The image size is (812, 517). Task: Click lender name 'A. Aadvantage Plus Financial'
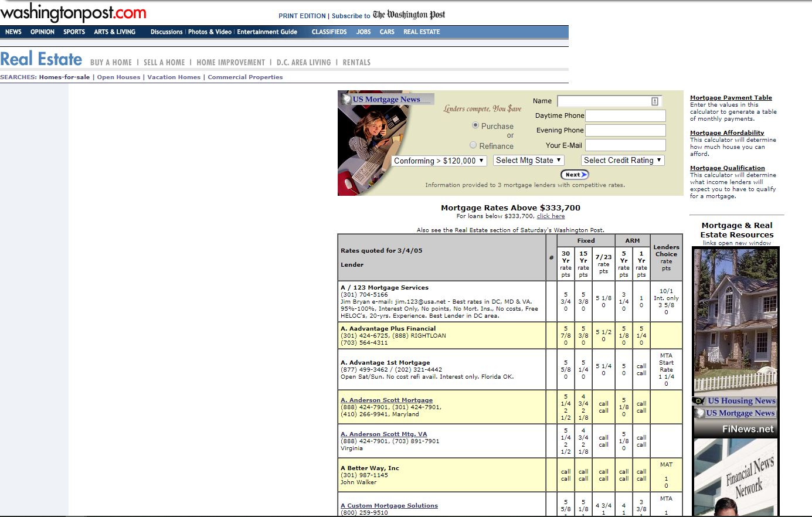(x=388, y=328)
